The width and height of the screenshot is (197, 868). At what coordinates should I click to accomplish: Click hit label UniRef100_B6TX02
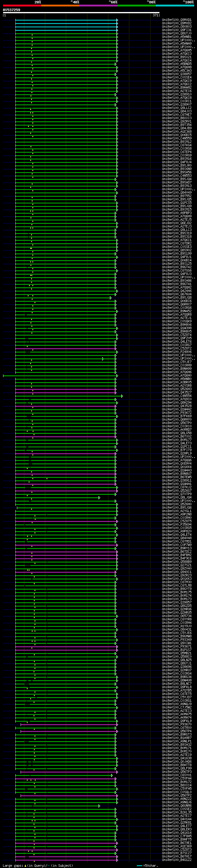point(177,436)
